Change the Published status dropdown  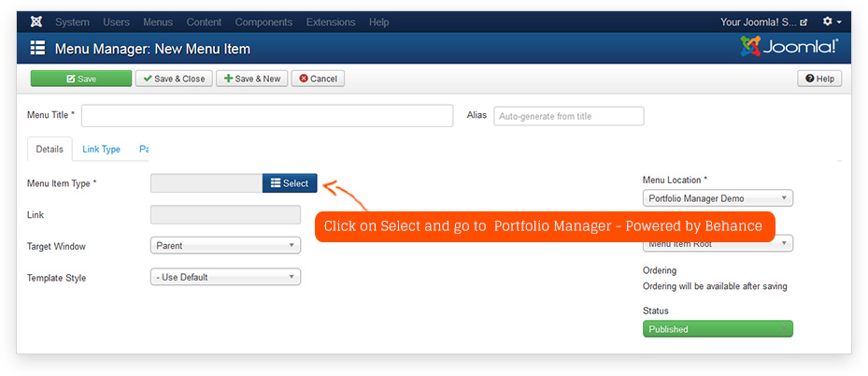pyautogui.click(x=718, y=329)
